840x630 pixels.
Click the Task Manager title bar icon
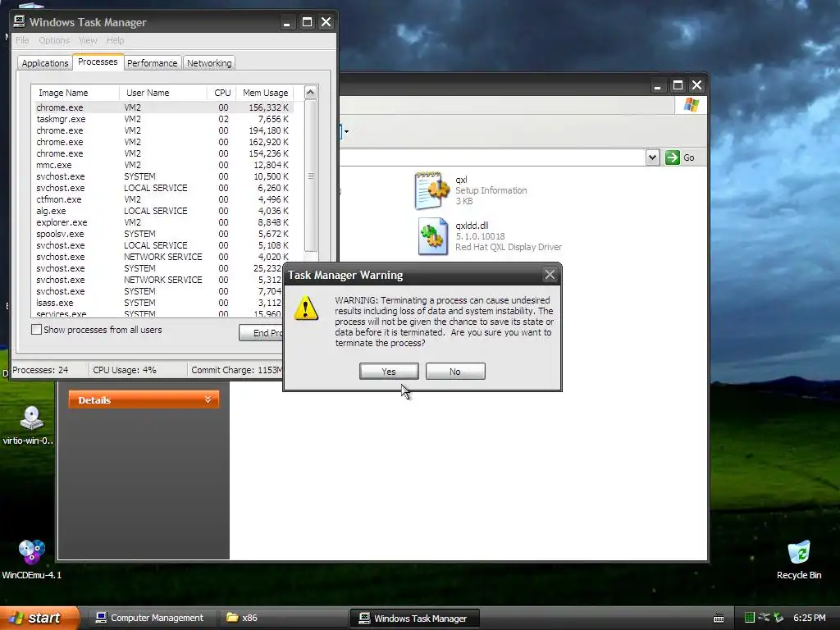coord(20,21)
